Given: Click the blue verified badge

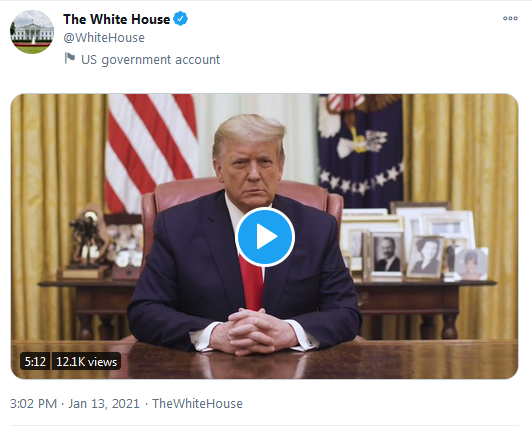Looking at the screenshot, I should [180, 19].
